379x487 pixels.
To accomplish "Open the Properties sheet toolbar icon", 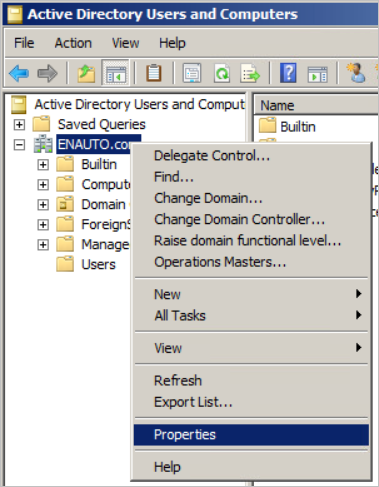I will pos(192,73).
